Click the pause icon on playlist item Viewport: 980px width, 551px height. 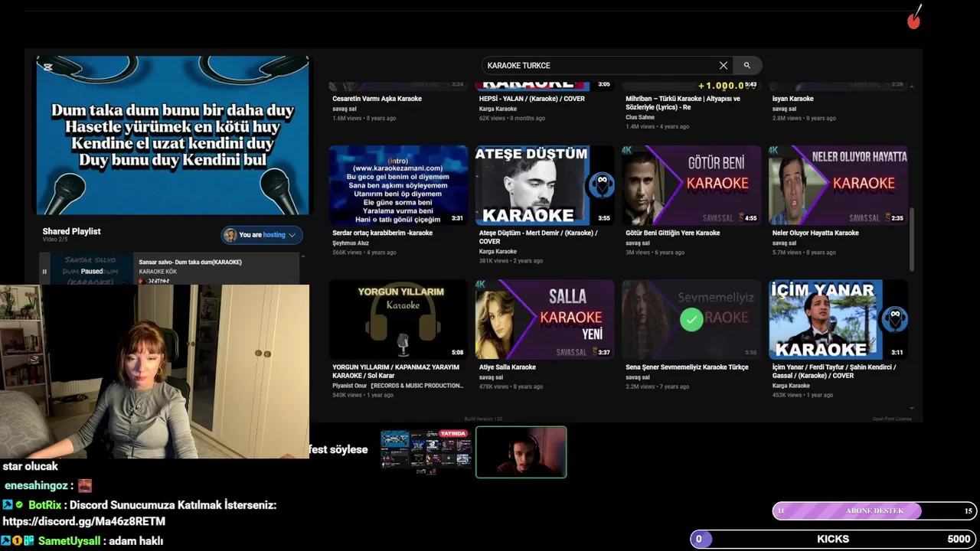click(x=44, y=272)
